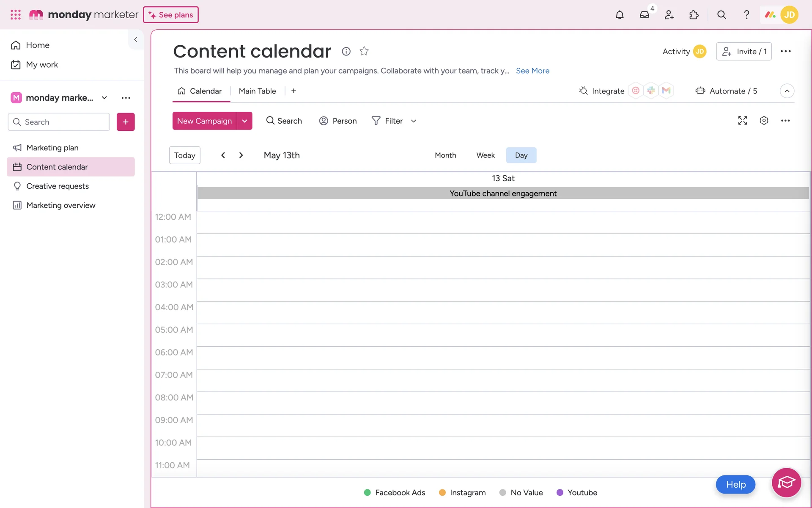Expand the monday marketer workspace dropdown
This screenshot has width=812, height=508.
(x=104, y=98)
